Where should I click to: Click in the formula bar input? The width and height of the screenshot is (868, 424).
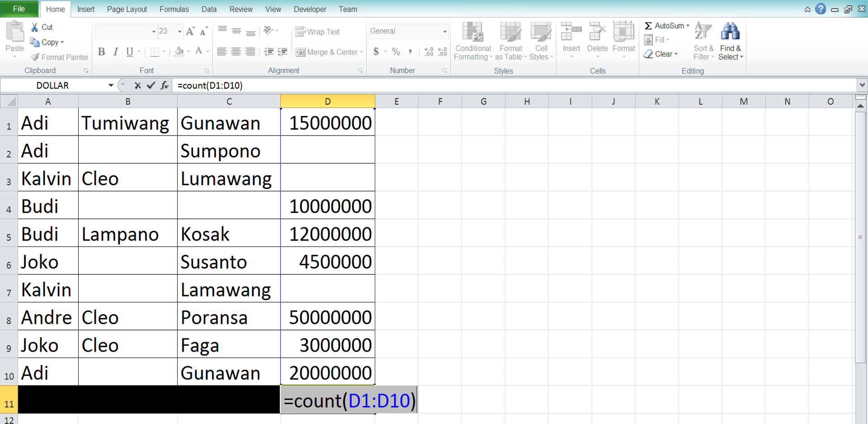tap(514, 85)
